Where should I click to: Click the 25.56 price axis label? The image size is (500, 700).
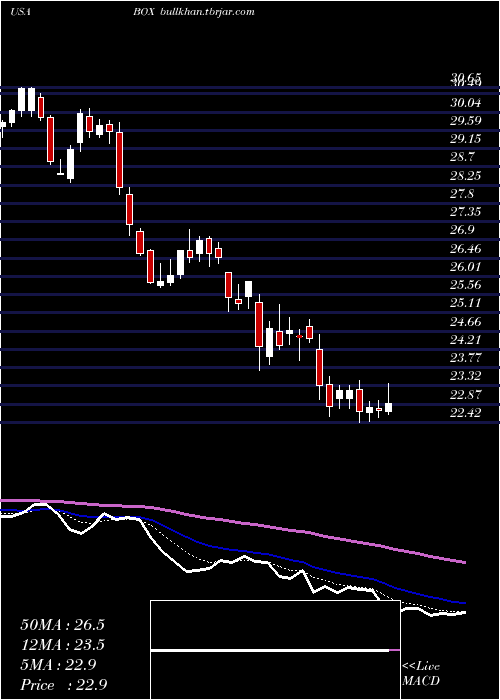(x=466, y=285)
